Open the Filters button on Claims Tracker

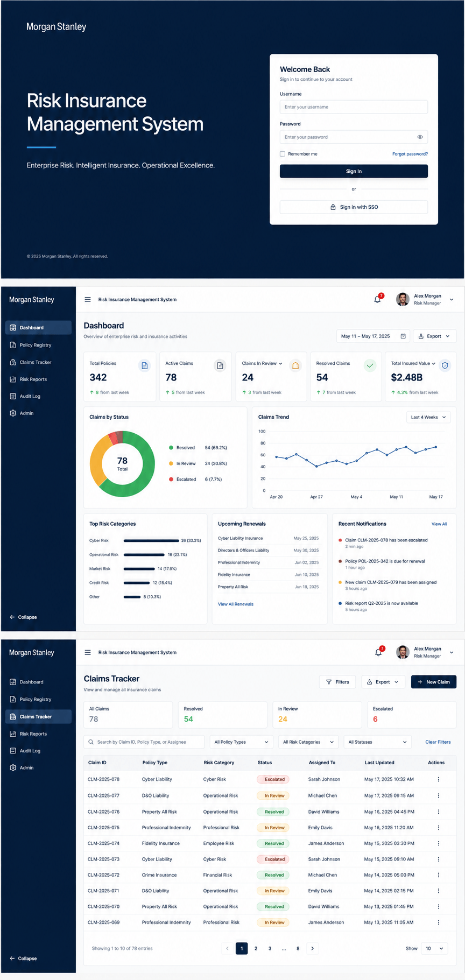tap(338, 682)
